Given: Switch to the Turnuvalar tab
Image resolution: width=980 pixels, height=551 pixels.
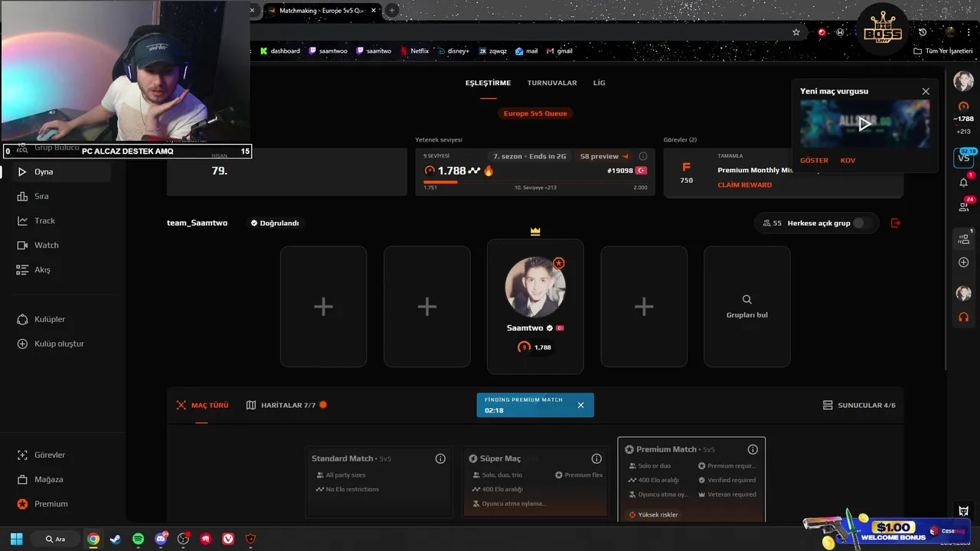Looking at the screenshot, I should pos(552,83).
